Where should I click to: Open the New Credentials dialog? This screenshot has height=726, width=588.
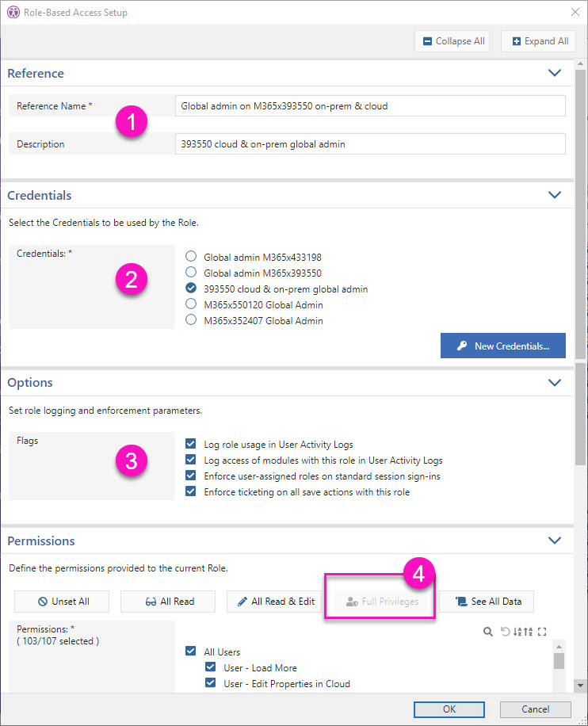[502, 345]
